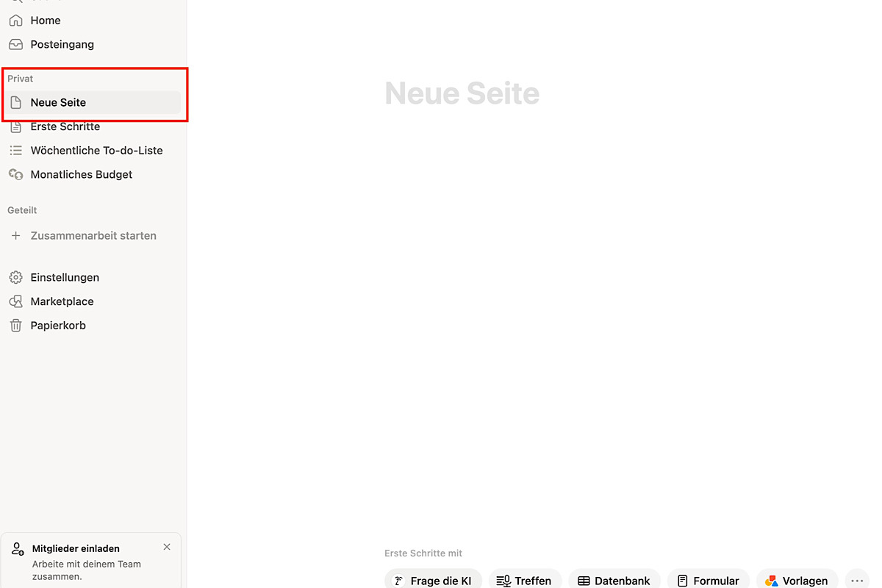Click the Formular button
882x588 pixels.
coord(709,580)
